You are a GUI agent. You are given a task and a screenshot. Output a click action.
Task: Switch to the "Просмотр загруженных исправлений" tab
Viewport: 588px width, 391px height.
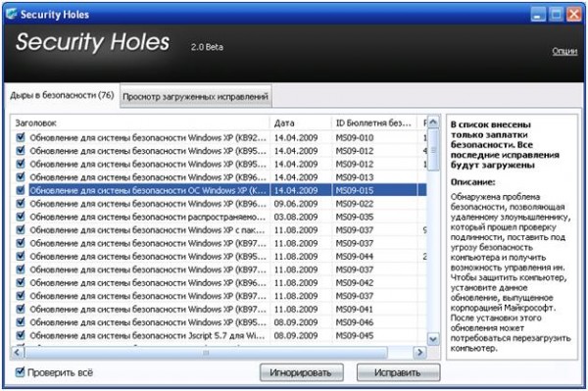coord(195,96)
